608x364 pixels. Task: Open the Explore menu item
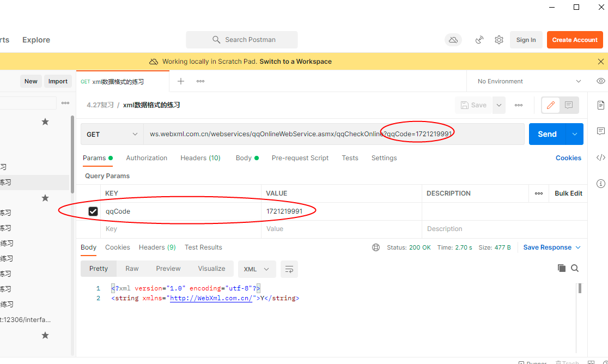pos(36,40)
